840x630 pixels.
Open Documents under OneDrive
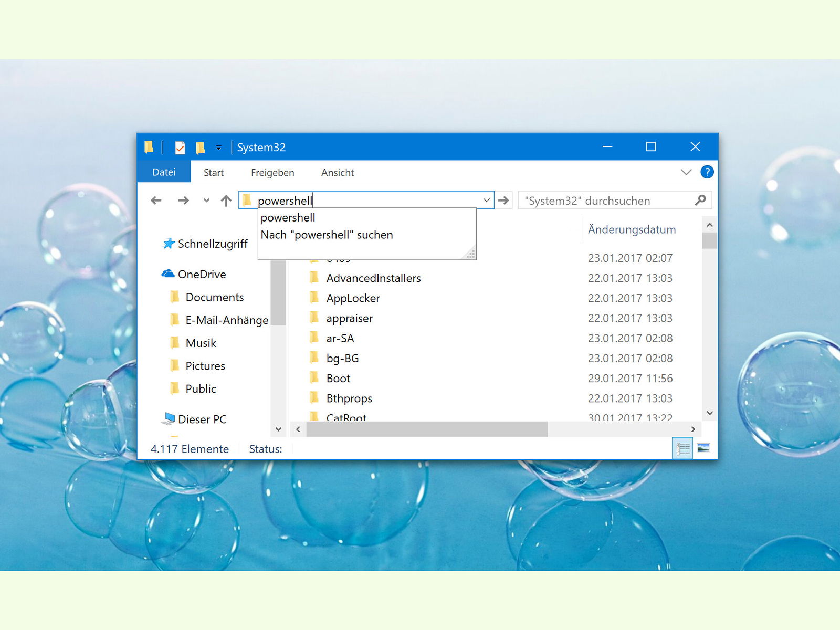tap(215, 297)
